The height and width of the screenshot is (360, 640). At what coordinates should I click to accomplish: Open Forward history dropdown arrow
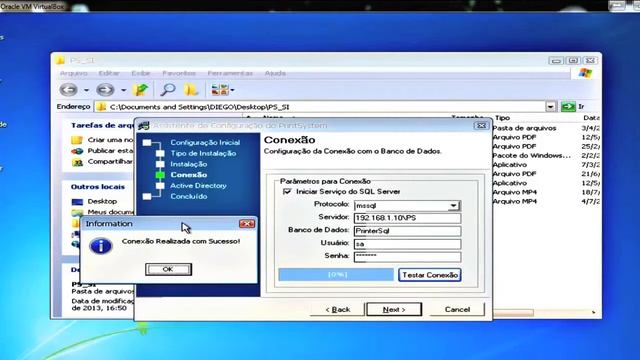123,90
